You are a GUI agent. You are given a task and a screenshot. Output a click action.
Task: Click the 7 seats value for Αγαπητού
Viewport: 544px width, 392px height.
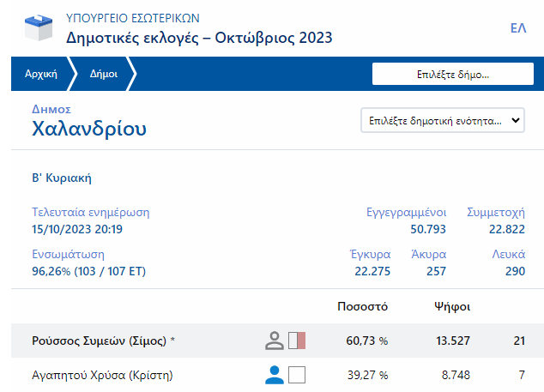tap(521, 375)
